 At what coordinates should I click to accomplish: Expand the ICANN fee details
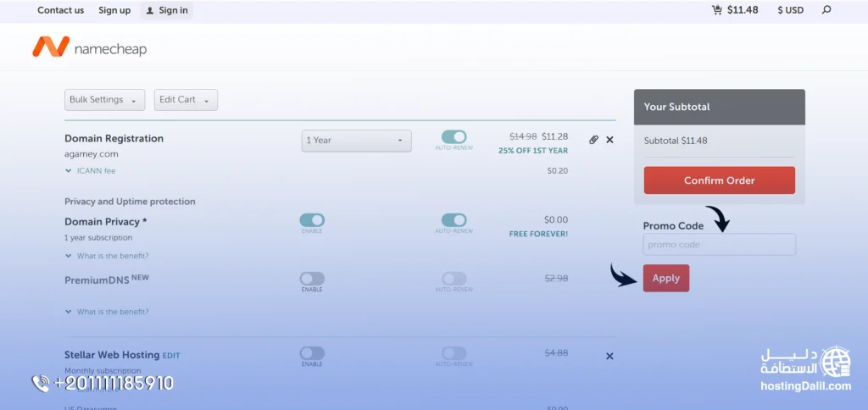click(90, 171)
